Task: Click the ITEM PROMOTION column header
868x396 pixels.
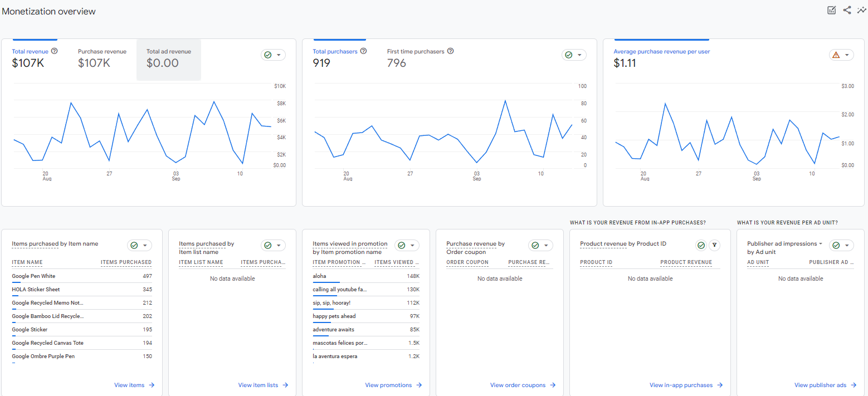Action: point(339,262)
